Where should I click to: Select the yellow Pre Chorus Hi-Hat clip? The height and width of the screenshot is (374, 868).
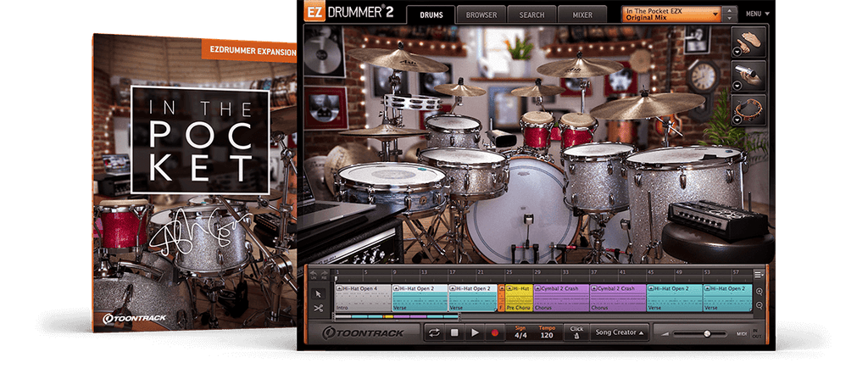coord(520,298)
